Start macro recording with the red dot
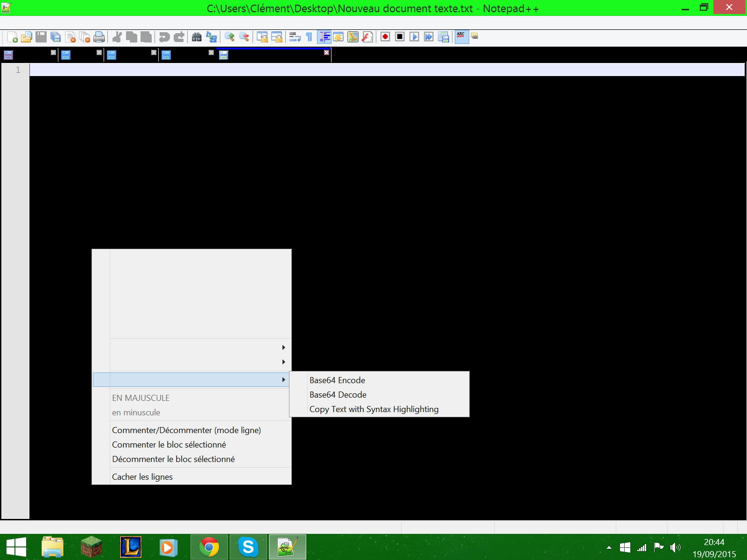Viewport: 747px width, 560px height. (x=385, y=37)
